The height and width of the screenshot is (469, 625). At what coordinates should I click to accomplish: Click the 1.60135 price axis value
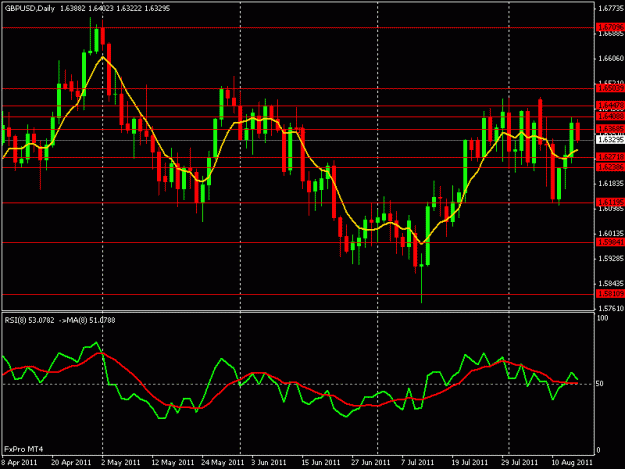pyautogui.click(x=611, y=234)
